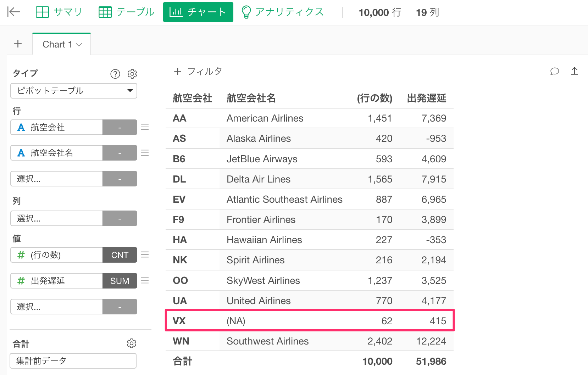Image resolution: width=588 pixels, height=375 pixels.
Task: Select the 出発遅延 value field
Action: point(57,281)
